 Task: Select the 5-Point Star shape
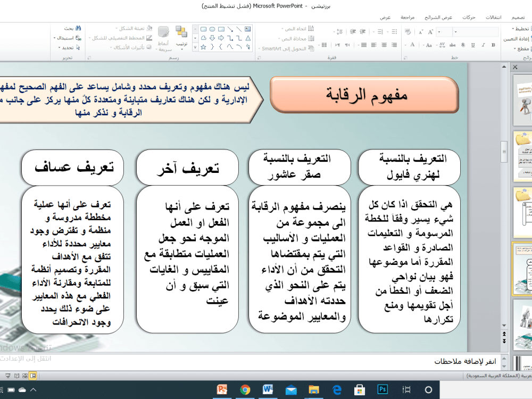(204, 47)
